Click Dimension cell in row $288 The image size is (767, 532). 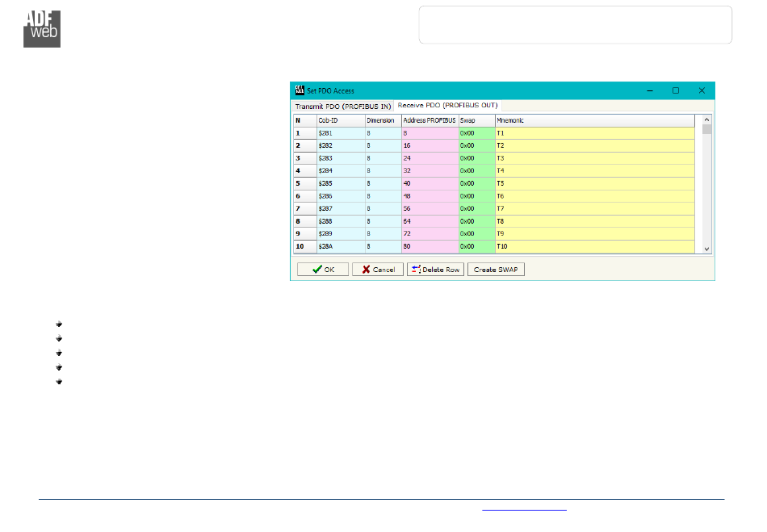383,221
